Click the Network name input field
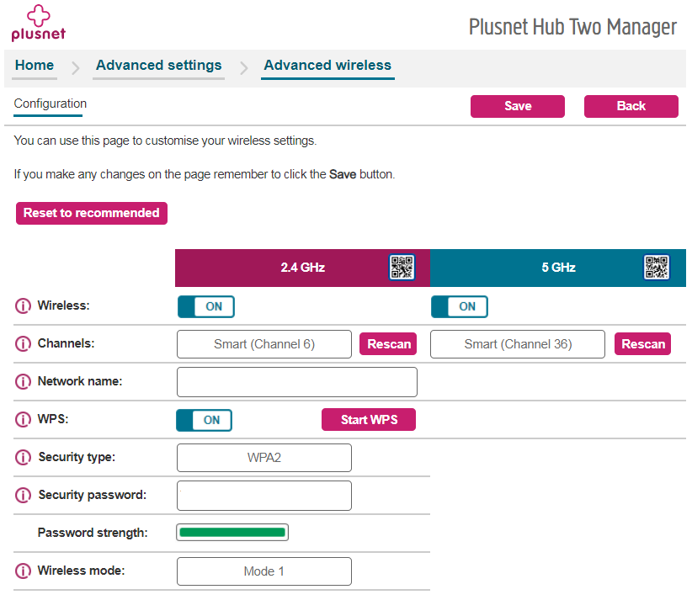Image resolution: width=692 pixels, height=616 pixels. pyautogui.click(x=296, y=382)
